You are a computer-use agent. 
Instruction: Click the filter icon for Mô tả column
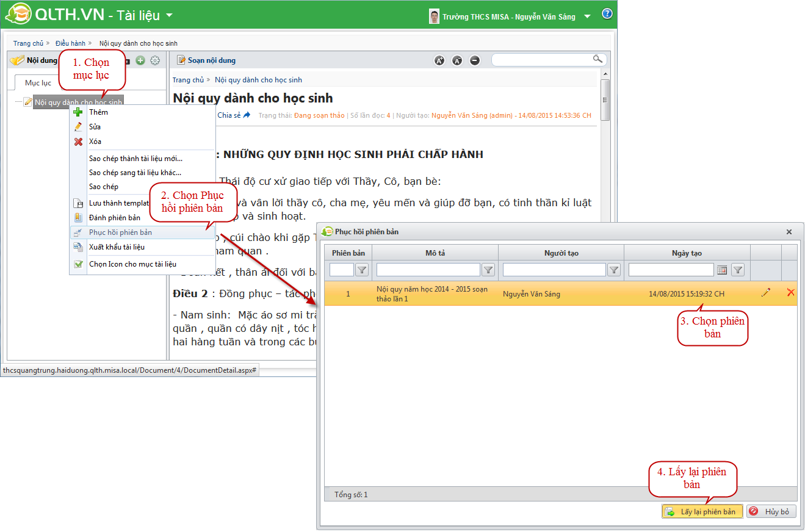tap(488, 270)
